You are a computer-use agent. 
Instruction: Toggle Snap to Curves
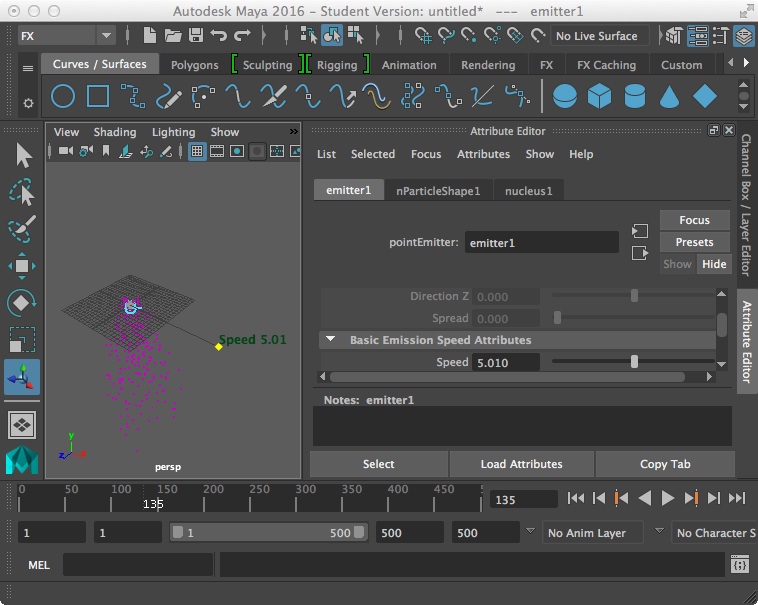click(x=446, y=35)
